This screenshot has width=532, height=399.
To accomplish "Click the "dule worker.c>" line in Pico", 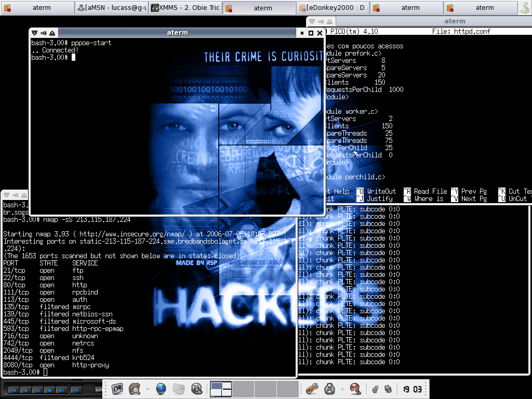I will tap(352, 111).
